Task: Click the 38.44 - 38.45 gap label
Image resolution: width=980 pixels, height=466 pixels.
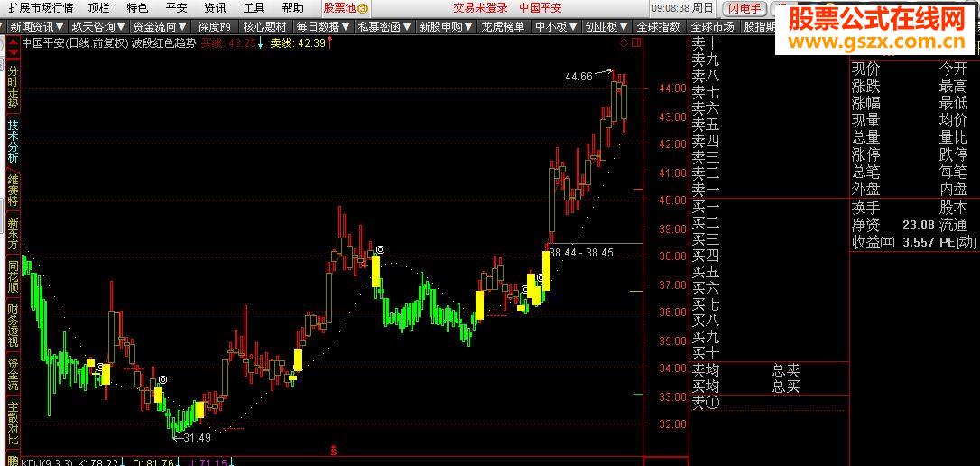Action: pos(583,252)
